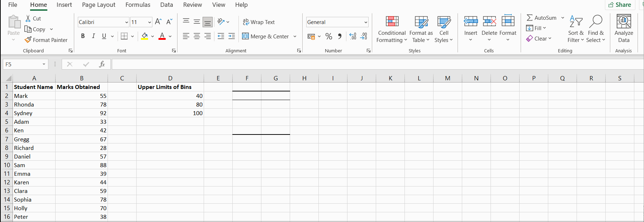Switch to the Data tab

pos(166,5)
